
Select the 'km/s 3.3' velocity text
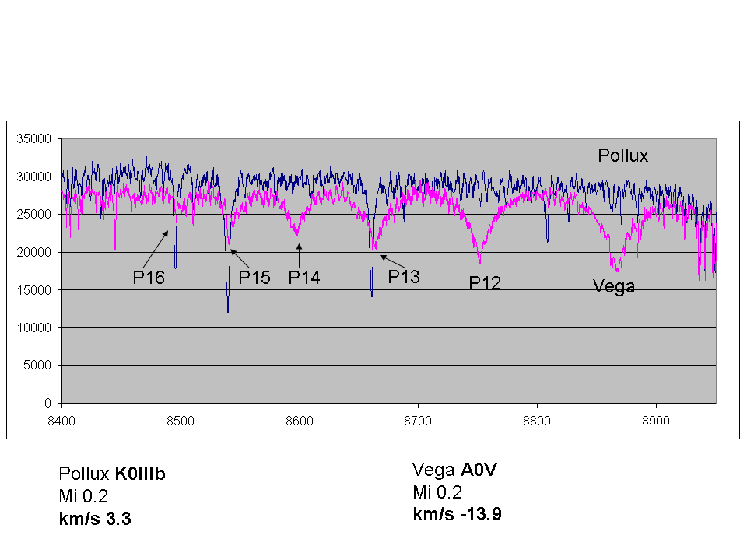(95, 519)
